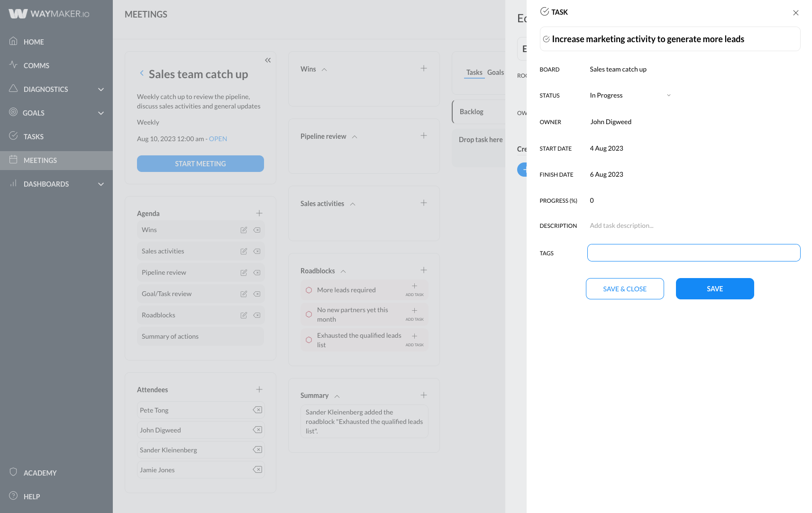The image size is (812, 513).
Task: Remove Pete Tong from attendees
Action: pos(257,410)
